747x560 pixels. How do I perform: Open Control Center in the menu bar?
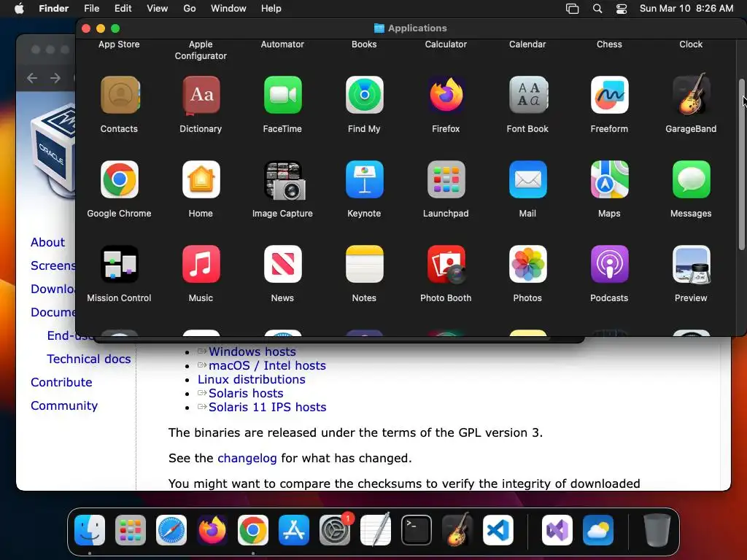[622, 9]
